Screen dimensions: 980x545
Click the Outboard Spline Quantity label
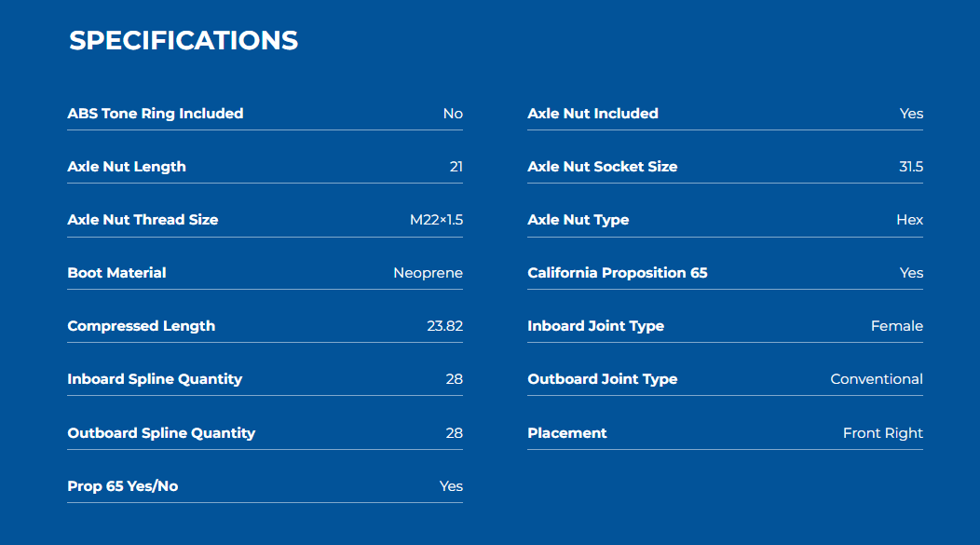pyautogui.click(x=161, y=433)
